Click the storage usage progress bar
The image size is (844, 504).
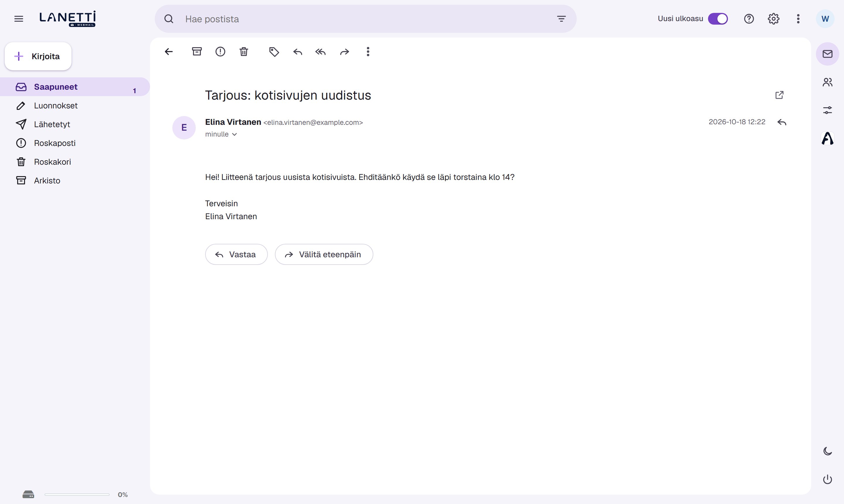[x=77, y=495]
